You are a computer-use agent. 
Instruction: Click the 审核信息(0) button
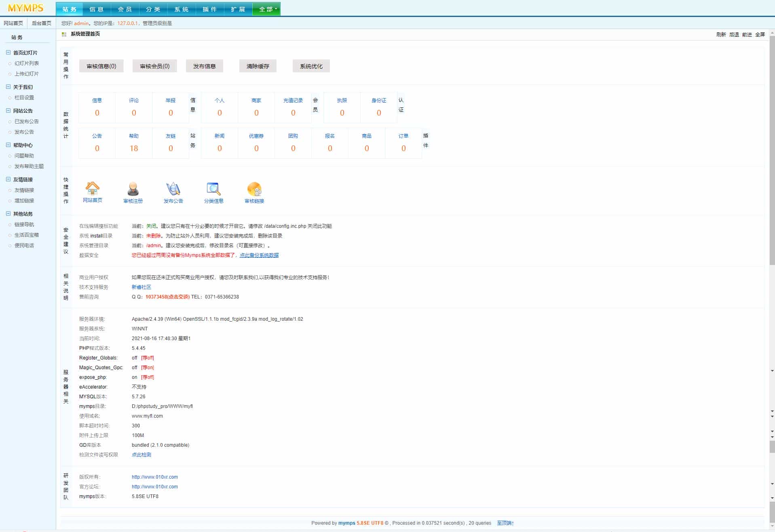[101, 66]
